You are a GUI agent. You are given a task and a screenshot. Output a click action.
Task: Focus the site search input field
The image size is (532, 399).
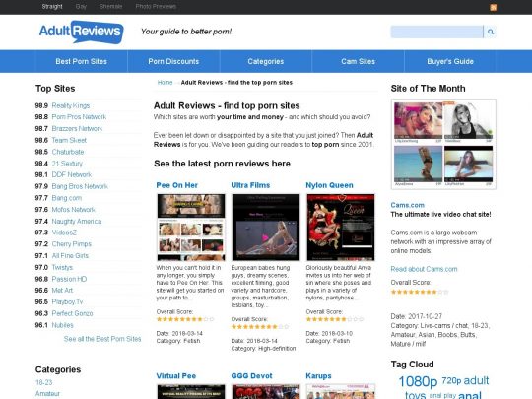point(436,32)
